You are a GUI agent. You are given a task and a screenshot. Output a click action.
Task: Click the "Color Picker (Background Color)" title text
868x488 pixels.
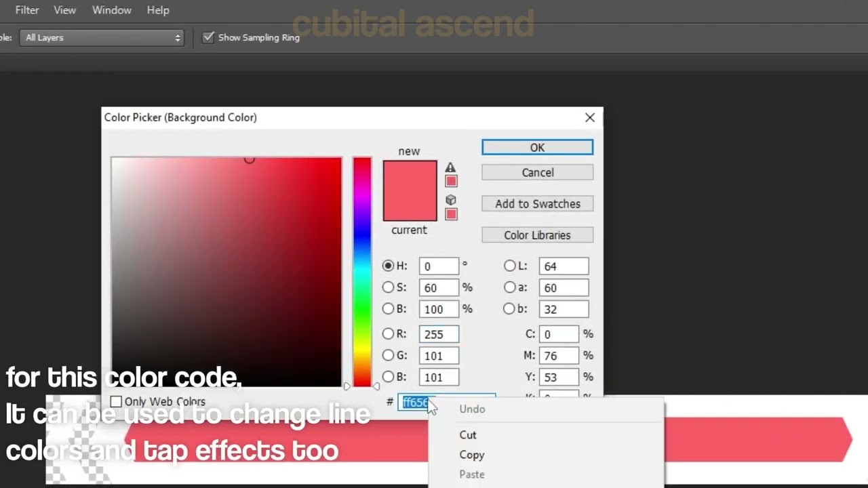tap(180, 117)
